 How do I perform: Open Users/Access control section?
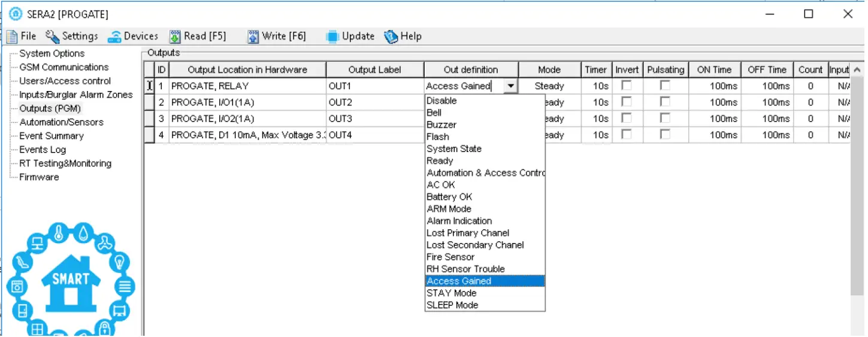(x=65, y=81)
